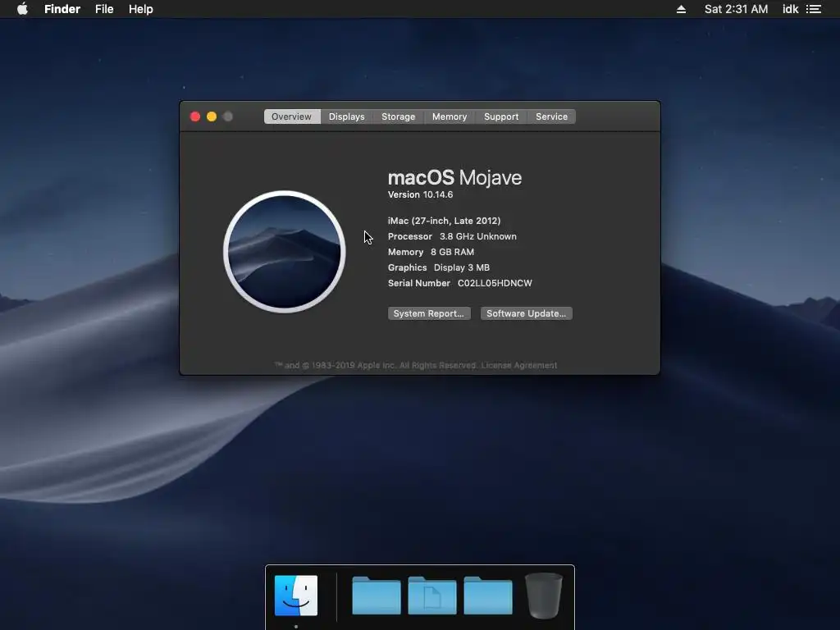This screenshot has height=630, width=840.
Task: Switch to the Service tab
Action: [552, 116]
